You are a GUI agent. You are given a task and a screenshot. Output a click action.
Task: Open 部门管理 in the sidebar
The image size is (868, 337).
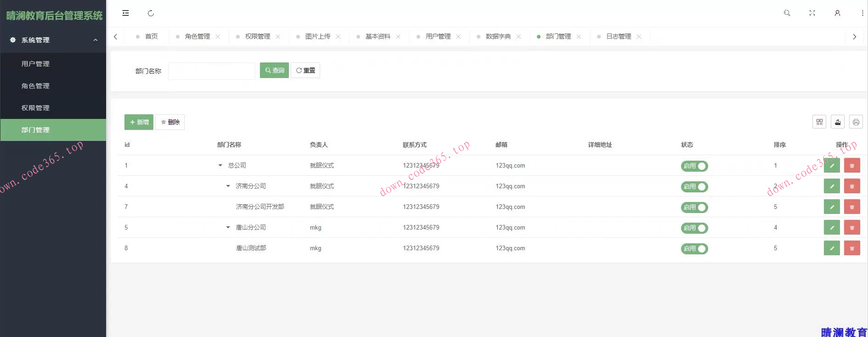coord(53,130)
